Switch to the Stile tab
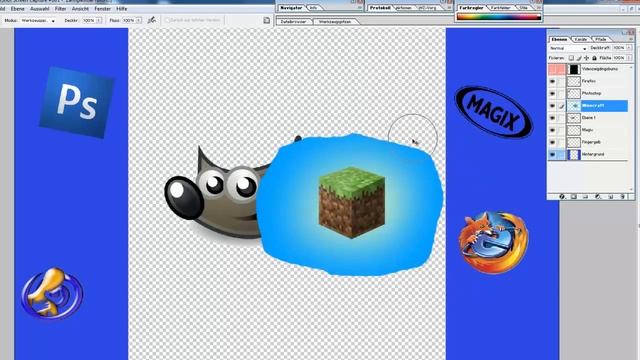This screenshot has width=640, height=360. (x=524, y=8)
